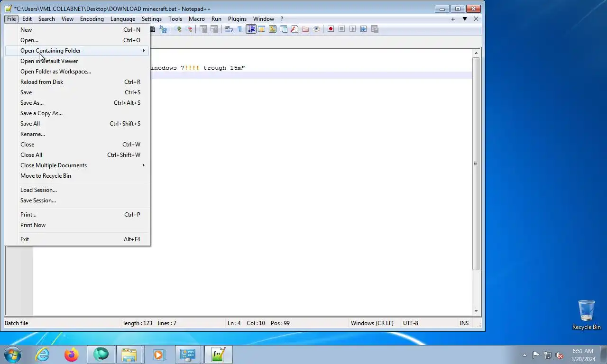Choose Open Folder as Workspace... entry
The width and height of the screenshot is (607, 364).
(x=77, y=72)
